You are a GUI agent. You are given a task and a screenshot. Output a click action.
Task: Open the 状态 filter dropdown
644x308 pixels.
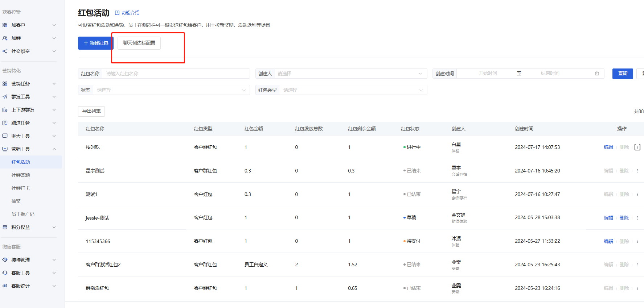(x=171, y=90)
